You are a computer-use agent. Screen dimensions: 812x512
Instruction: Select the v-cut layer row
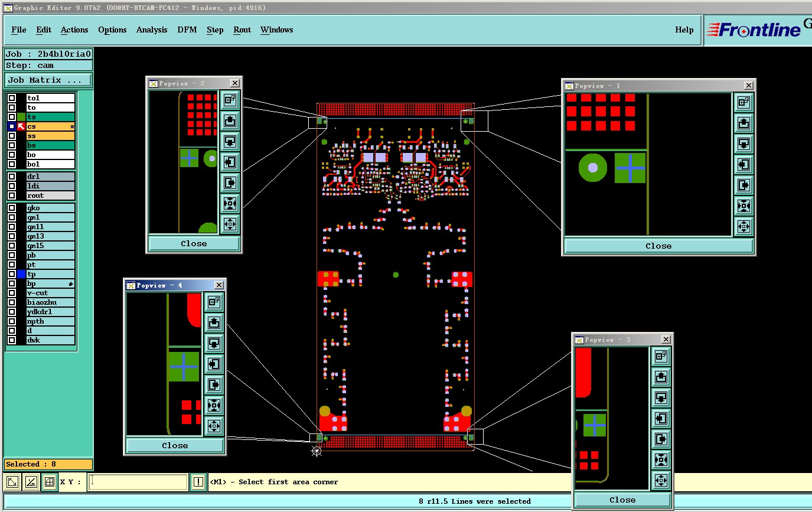point(51,293)
